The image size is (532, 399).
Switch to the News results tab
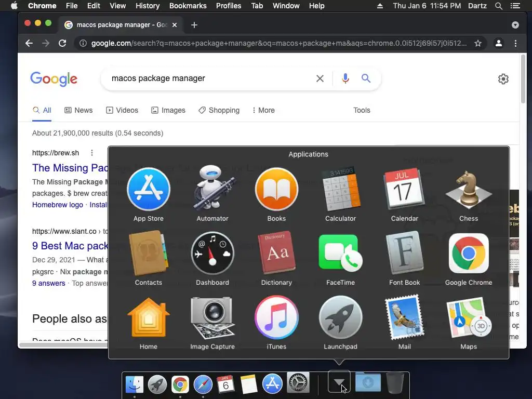pos(78,110)
